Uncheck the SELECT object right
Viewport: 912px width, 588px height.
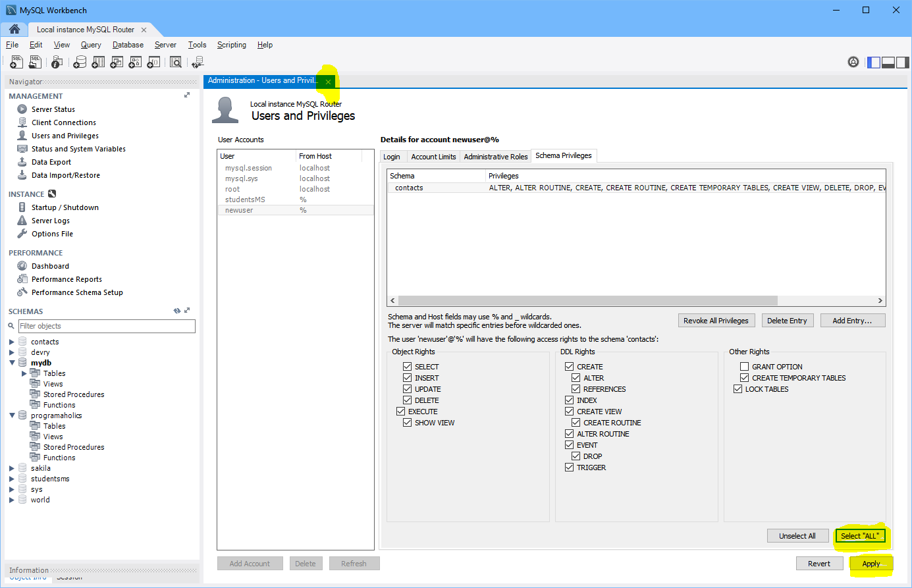point(408,367)
